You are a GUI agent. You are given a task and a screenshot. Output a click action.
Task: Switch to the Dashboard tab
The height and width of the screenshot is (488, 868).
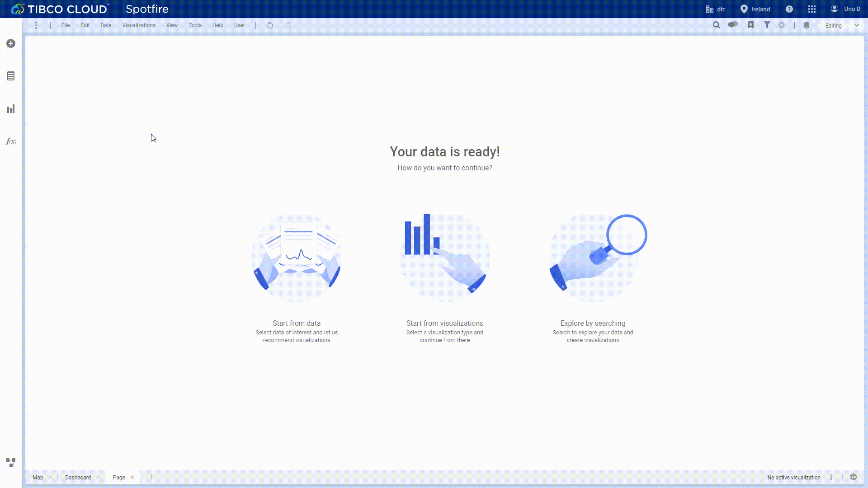(77, 477)
